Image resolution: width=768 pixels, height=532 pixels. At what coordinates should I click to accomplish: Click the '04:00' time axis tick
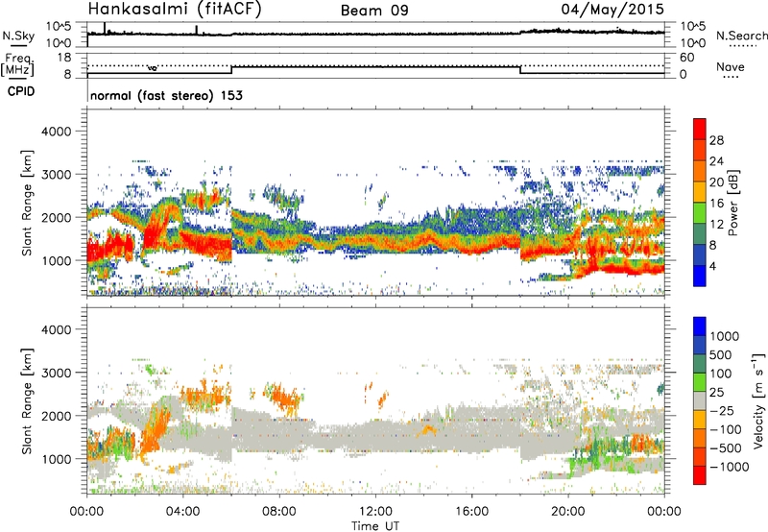[x=183, y=512]
